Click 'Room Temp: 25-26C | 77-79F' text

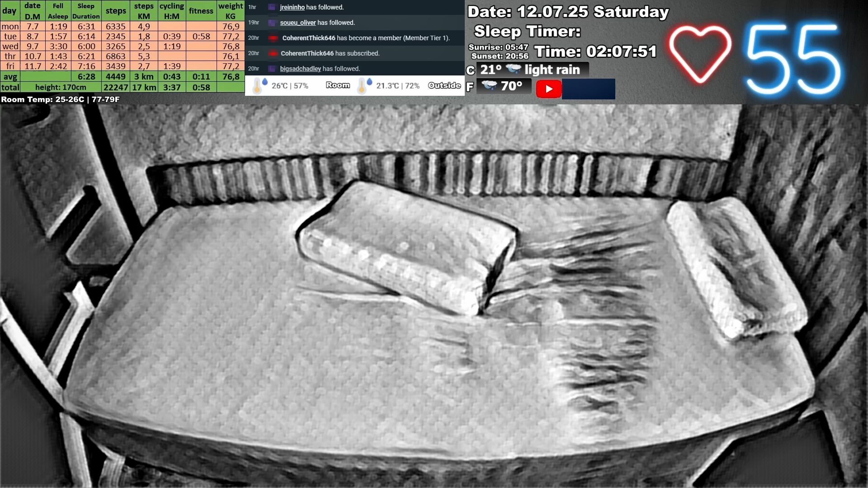tap(60, 99)
